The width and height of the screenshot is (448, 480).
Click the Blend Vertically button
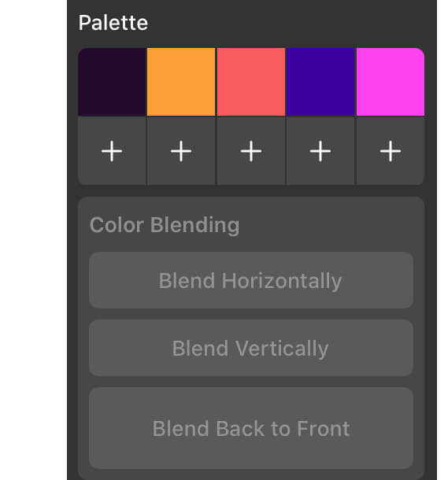pos(251,348)
